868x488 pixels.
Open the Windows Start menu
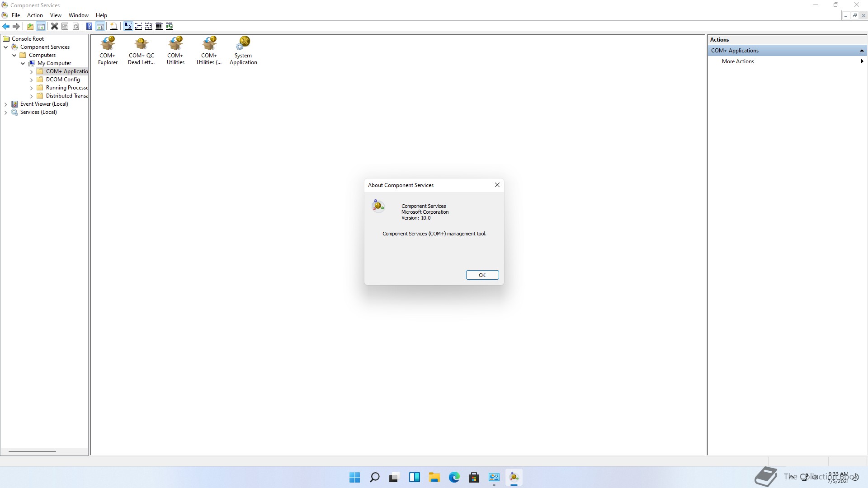coord(355,477)
